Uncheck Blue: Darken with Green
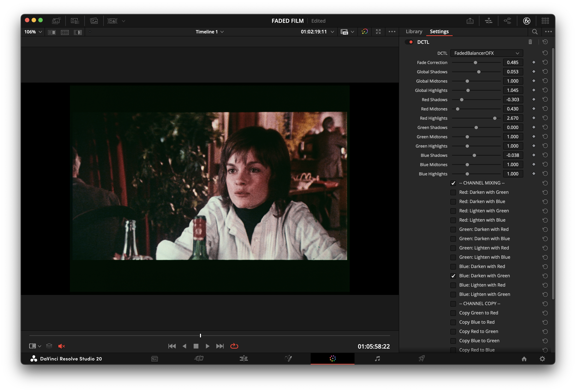 pos(453,276)
